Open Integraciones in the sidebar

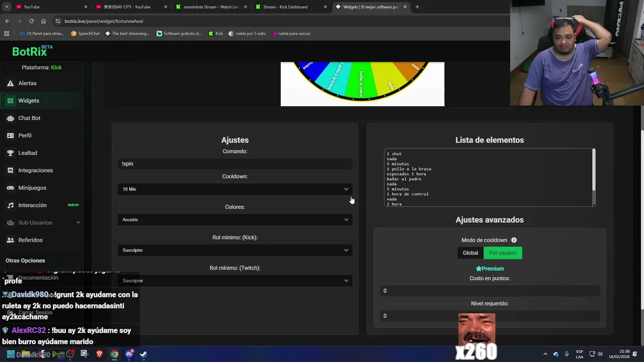[x=35, y=170]
